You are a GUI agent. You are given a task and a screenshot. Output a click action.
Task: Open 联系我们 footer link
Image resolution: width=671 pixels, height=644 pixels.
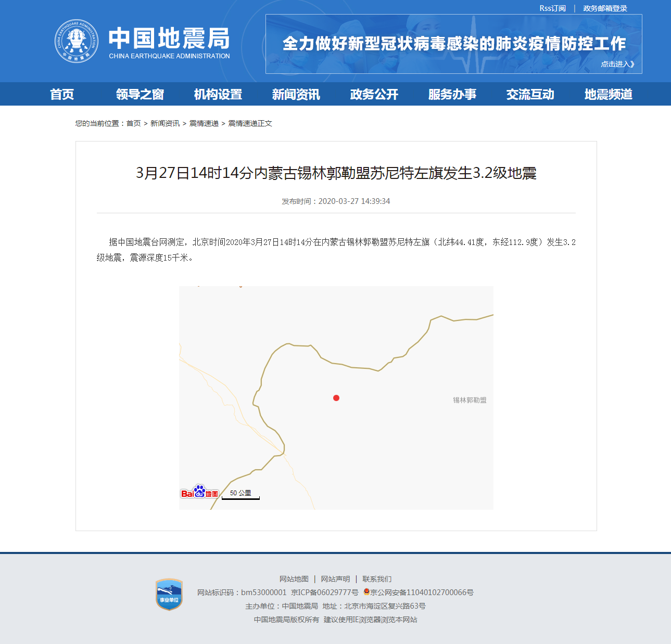point(377,579)
